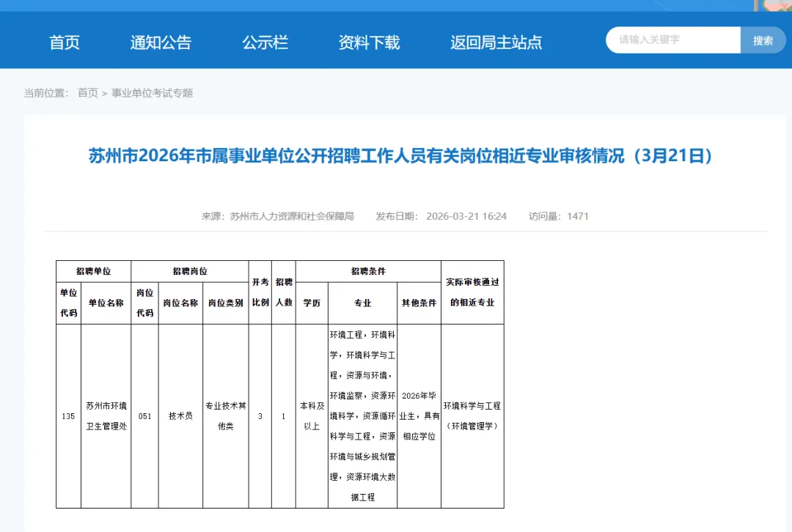This screenshot has height=532, width=792.
Task: Select the unit code cell 135
Action: (x=68, y=416)
